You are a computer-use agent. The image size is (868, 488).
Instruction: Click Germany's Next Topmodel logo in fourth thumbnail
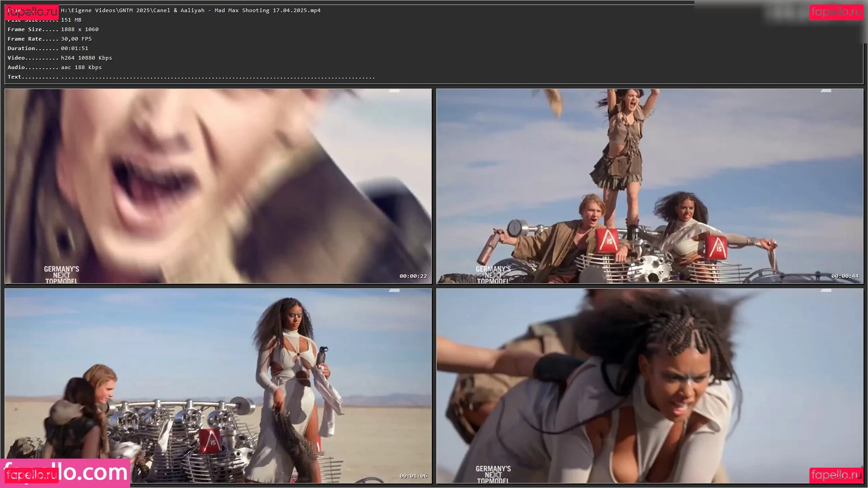pos(493,474)
